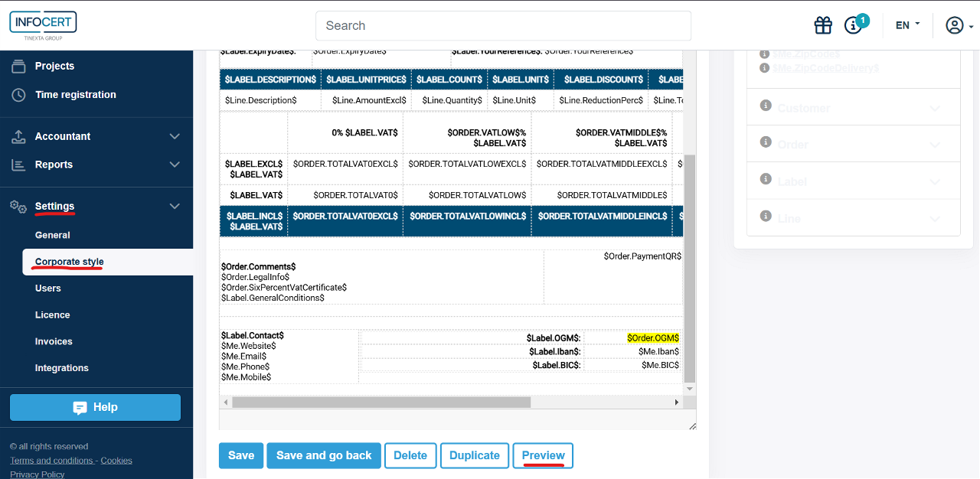Click the info icon beside Line
980x479 pixels.
[765, 216]
